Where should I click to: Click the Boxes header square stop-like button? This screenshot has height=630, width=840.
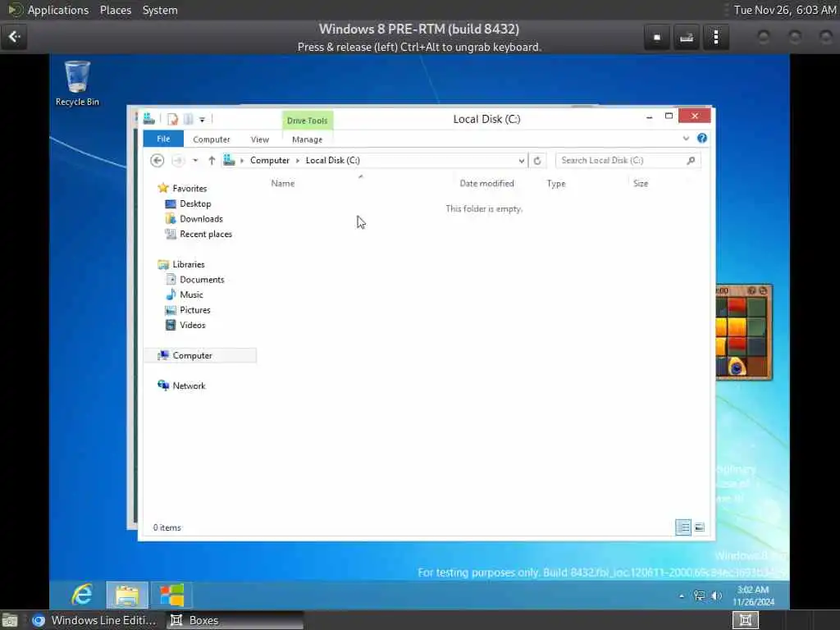(657, 37)
